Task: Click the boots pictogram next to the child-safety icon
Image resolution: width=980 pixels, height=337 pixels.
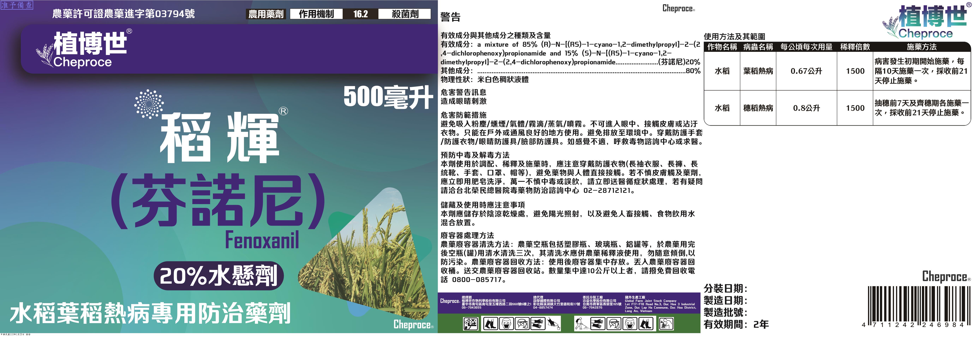Action: (490, 324)
